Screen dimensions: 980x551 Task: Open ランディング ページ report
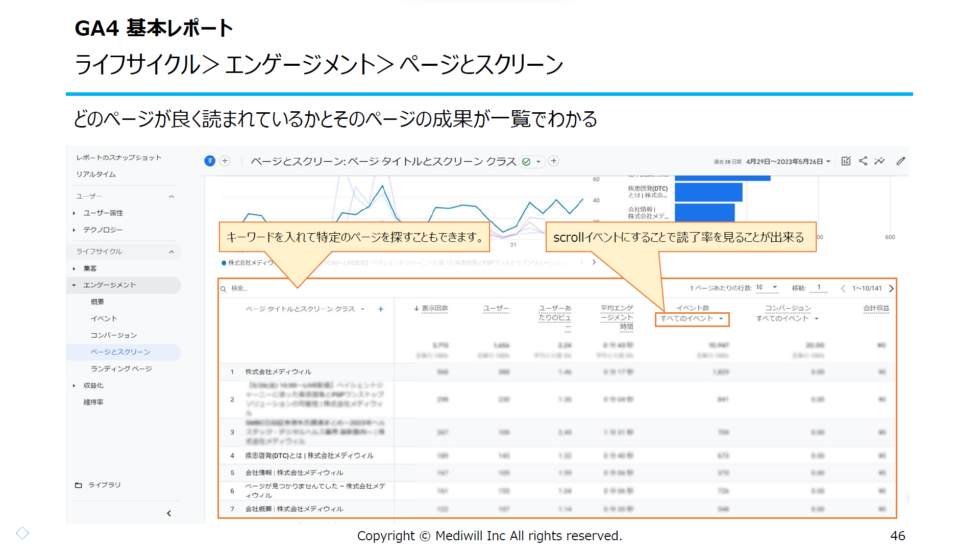tap(121, 369)
